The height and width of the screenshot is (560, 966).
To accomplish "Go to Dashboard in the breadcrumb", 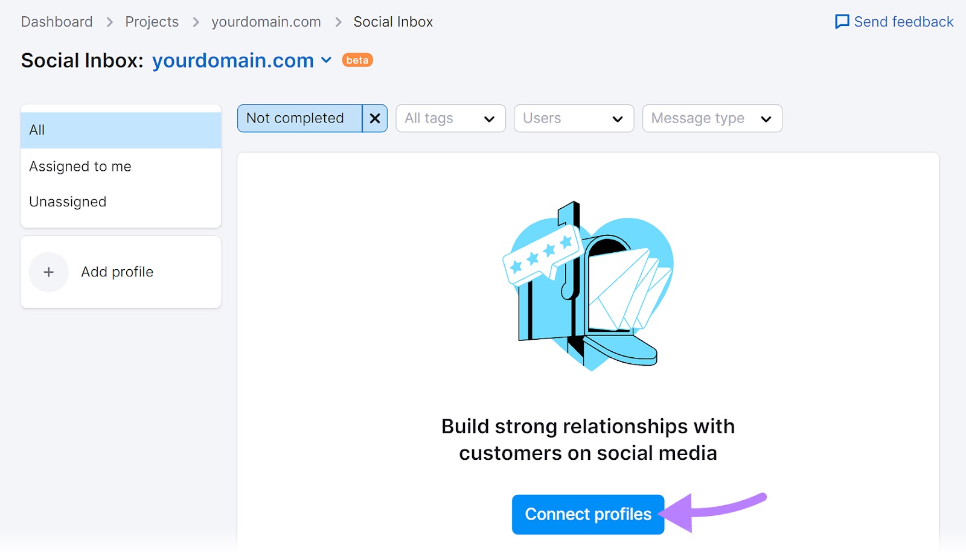I will (57, 22).
